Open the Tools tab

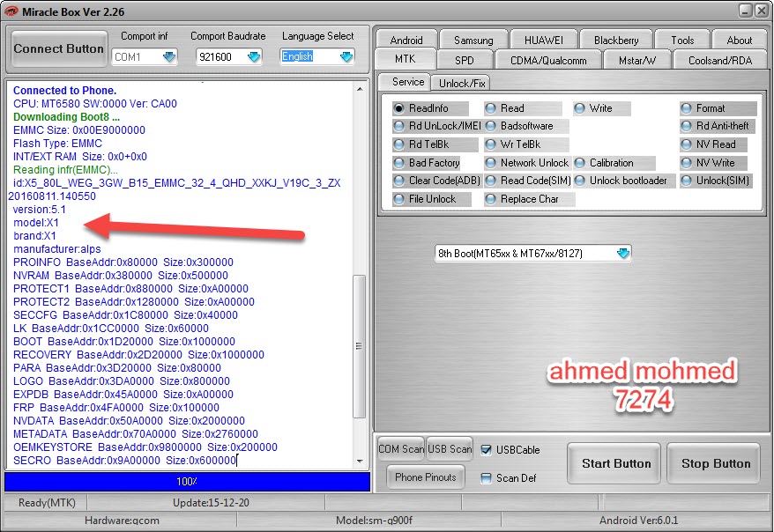pyautogui.click(x=682, y=40)
